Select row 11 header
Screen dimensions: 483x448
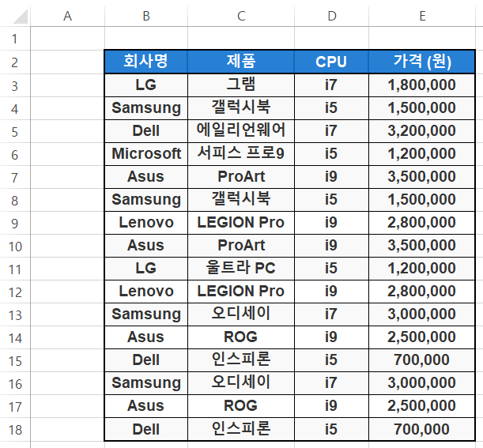coord(15,269)
